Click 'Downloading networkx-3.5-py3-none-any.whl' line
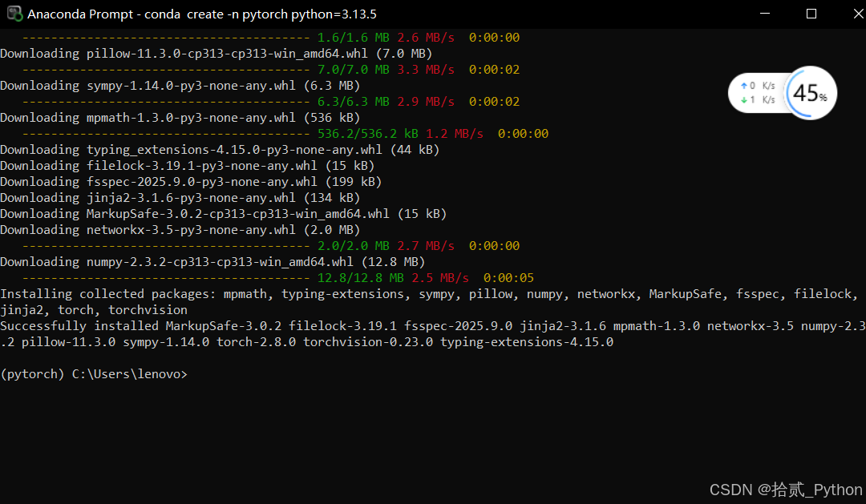Viewport: 866px width, 504px height. (180, 230)
